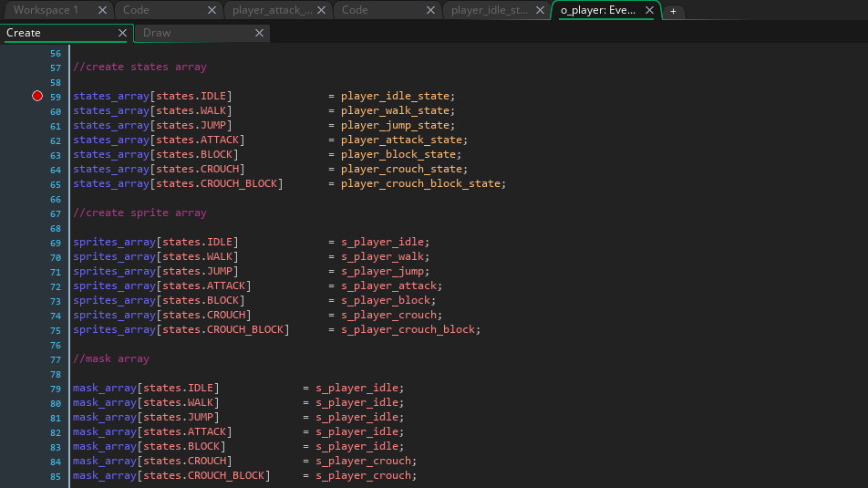
Task: Click the //create sprite array comment
Action: [139, 213]
